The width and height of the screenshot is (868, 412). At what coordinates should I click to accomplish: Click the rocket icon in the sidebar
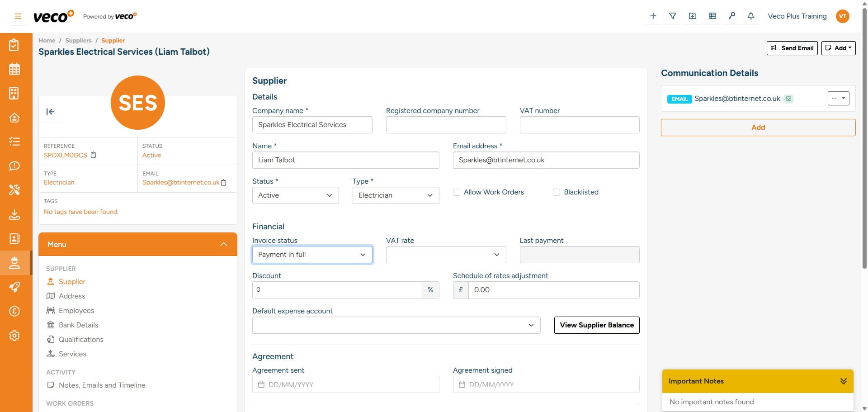[x=14, y=287]
